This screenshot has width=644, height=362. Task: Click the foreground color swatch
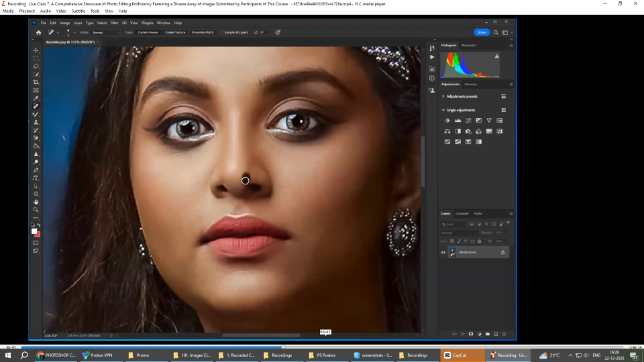coord(34,231)
